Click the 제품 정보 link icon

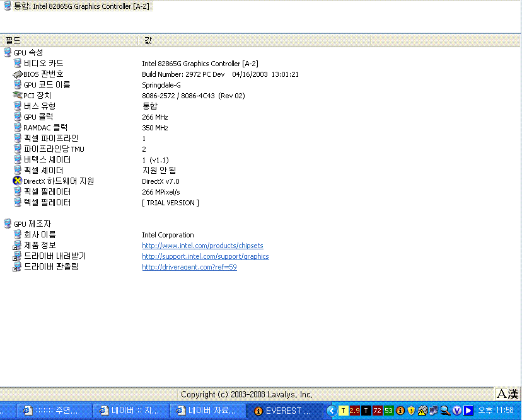tap(17, 245)
